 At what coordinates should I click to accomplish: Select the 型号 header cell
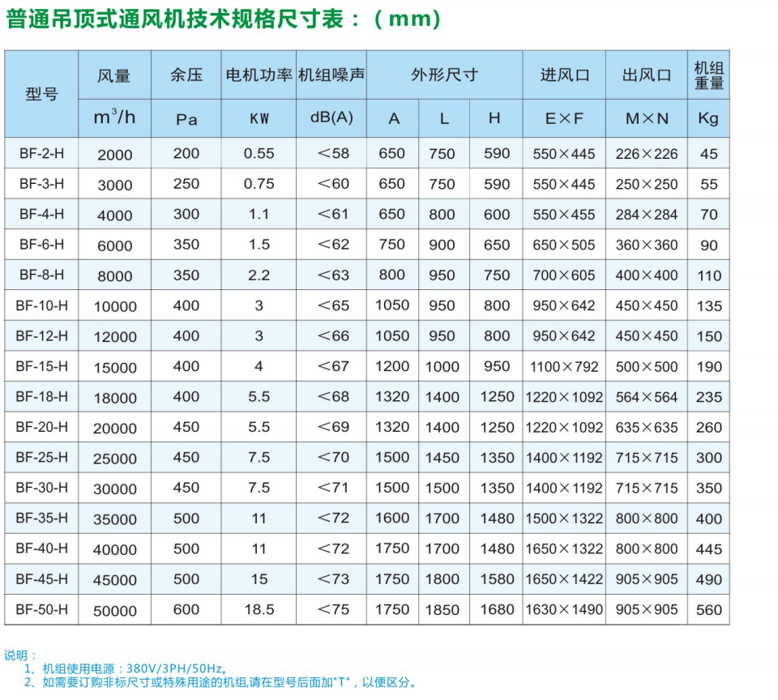click(x=42, y=94)
